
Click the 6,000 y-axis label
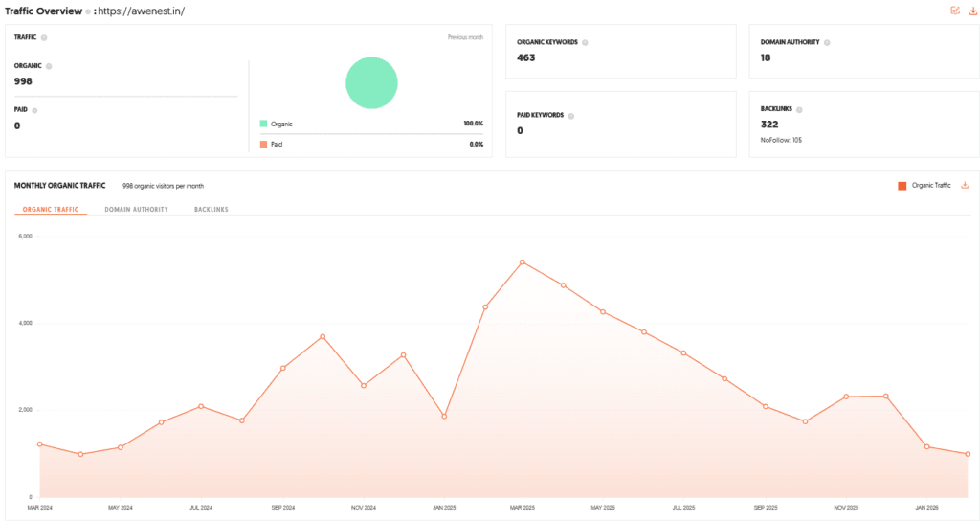(x=25, y=237)
